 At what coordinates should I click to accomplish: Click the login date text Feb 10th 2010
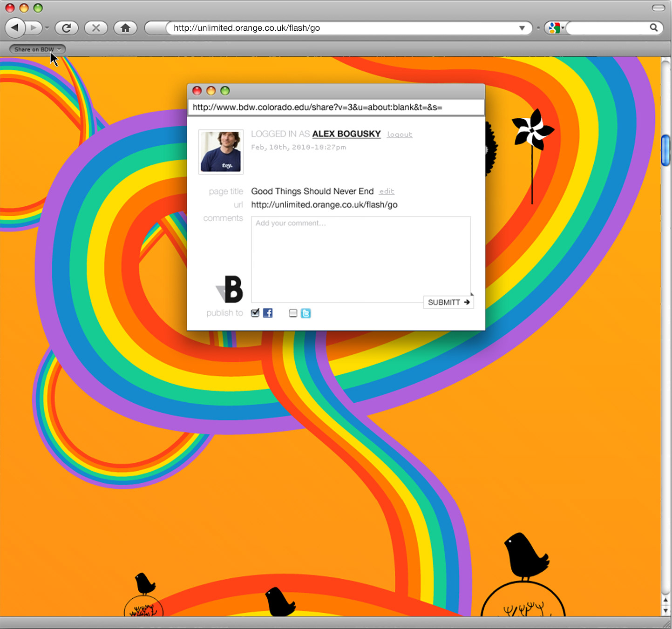click(x=299, y=147)
